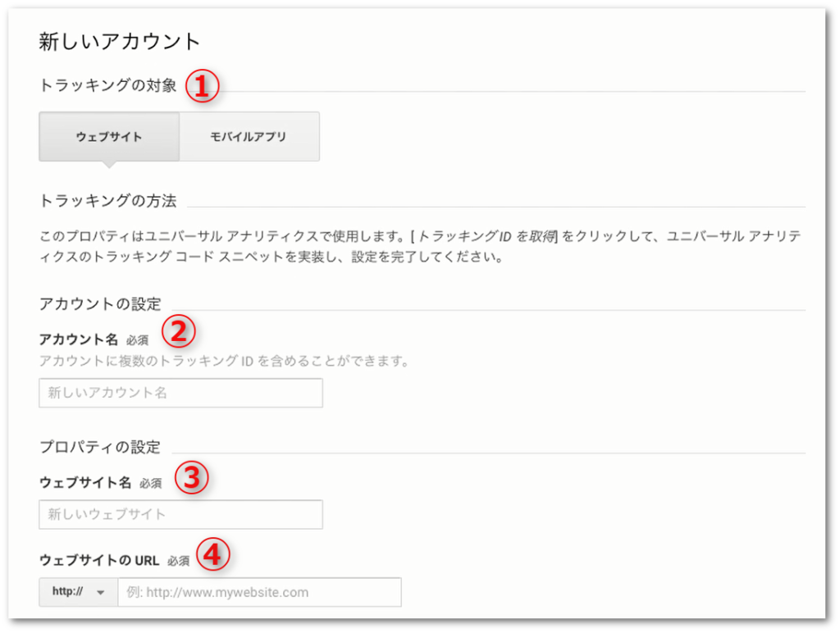This screenshot has width=840, height=633.
Task: Switch to the モバイルアプリ tab
Action: click(249, 137)
